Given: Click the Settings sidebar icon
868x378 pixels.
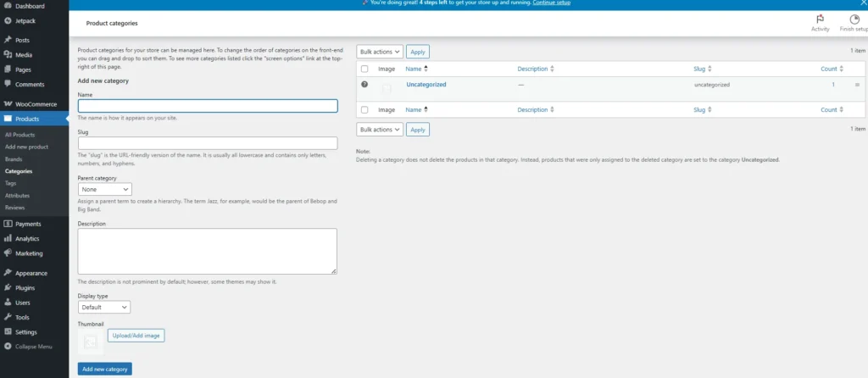Looking at the screenshot, I should (x=8, y=332).
